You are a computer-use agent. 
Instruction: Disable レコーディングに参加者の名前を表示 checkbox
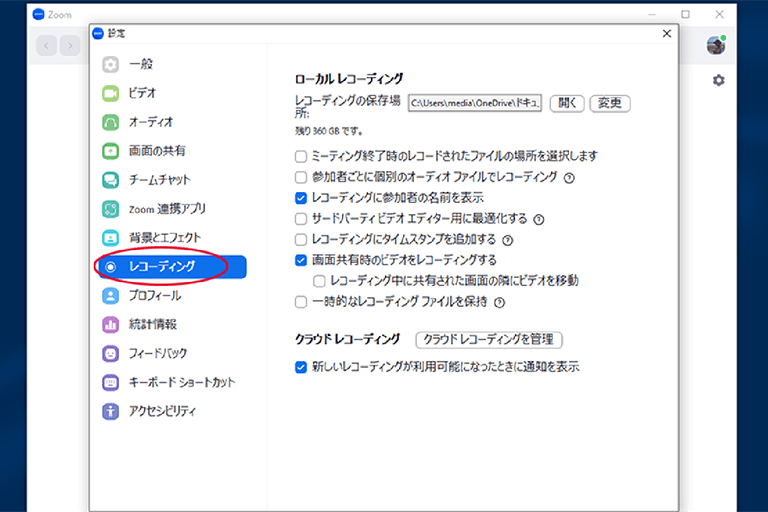pos(301,198)
